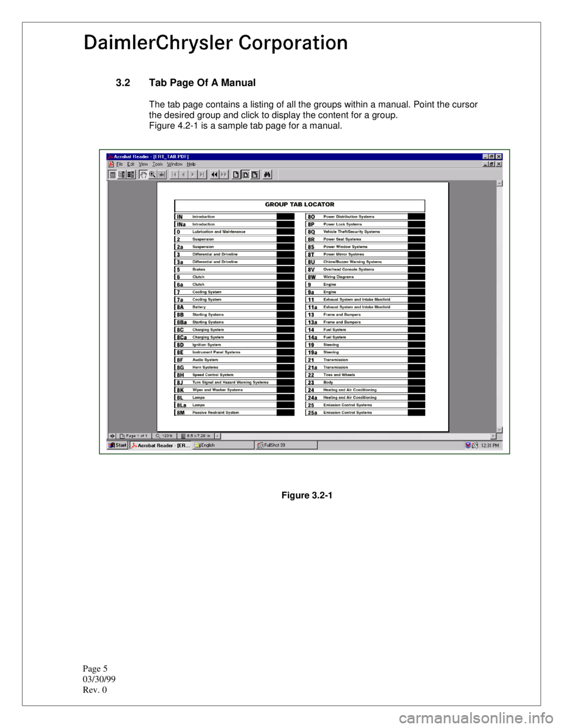Switch to FullShot 99 taskbar button
Image resolution: width=563 pixels, height=728 pixels.
coord(286,445)
